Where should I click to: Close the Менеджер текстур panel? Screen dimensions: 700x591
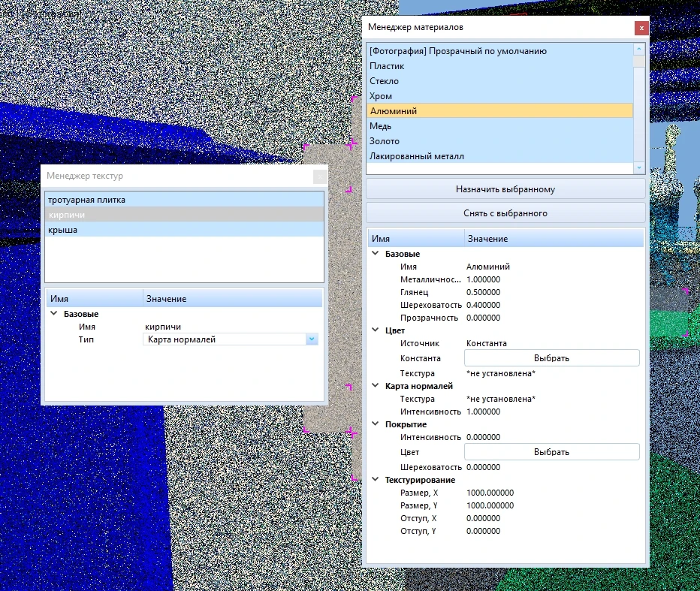(x=320, y=176)
